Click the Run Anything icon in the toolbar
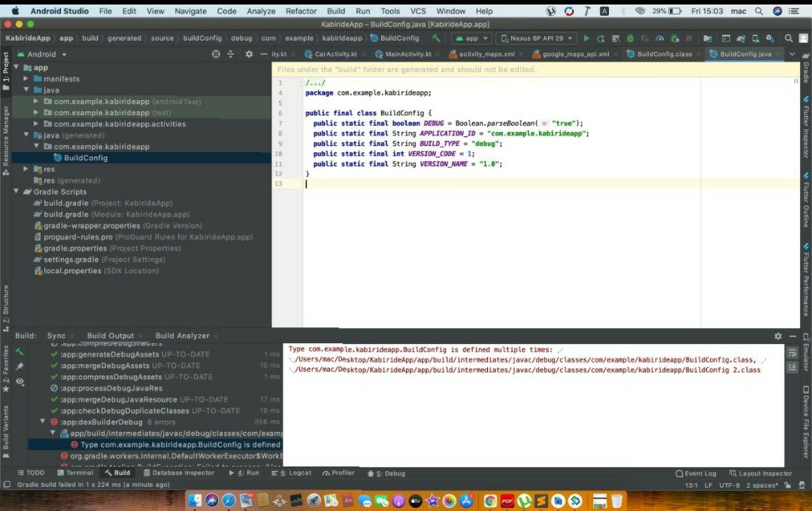 pos(726,38)
